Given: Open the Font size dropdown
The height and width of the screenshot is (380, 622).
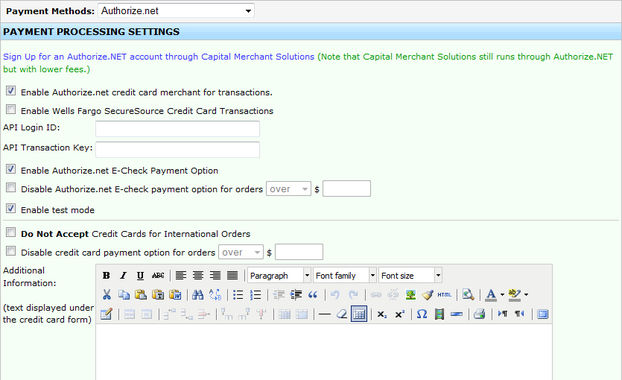Looking at the screenshot, I should [410, 275].
